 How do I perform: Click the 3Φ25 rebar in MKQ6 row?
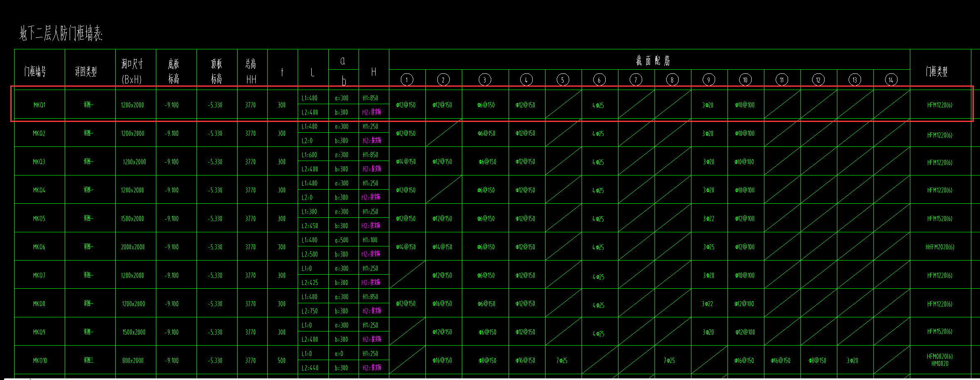(709, 247)
